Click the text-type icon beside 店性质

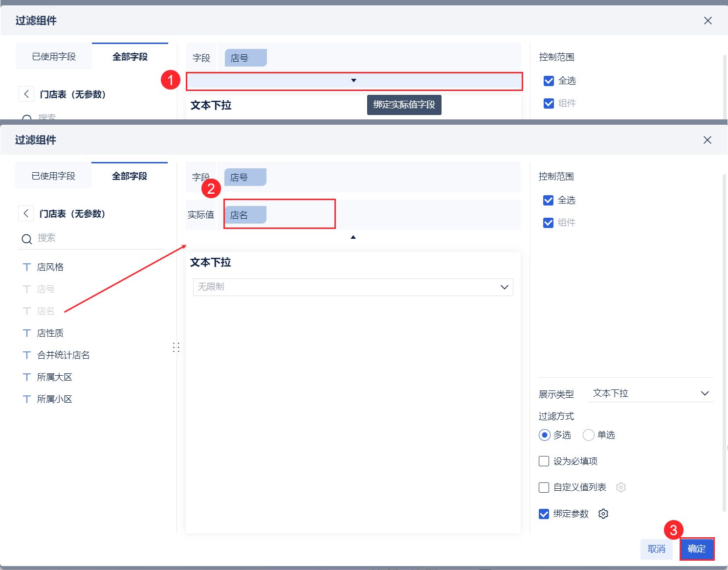[x=27, y=333]
